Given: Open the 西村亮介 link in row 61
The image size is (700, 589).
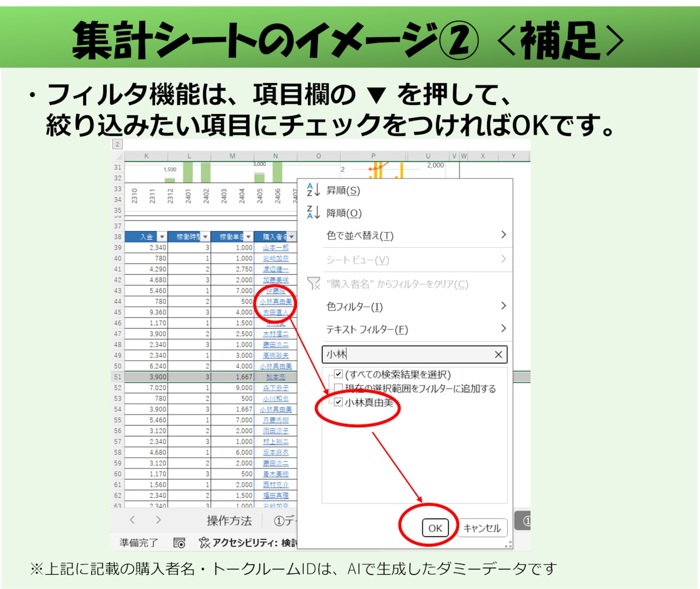Looking at the screenshot, I should pos(275,485).
